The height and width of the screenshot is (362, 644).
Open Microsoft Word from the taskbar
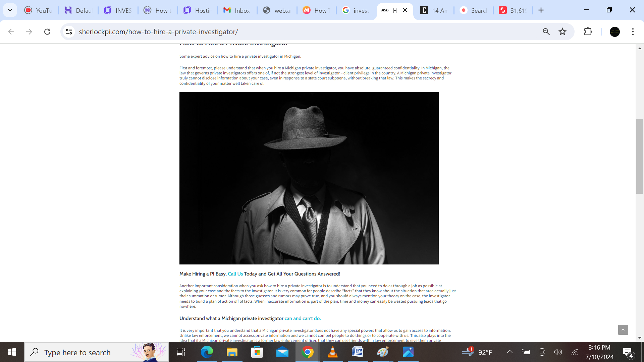[358, 352]
